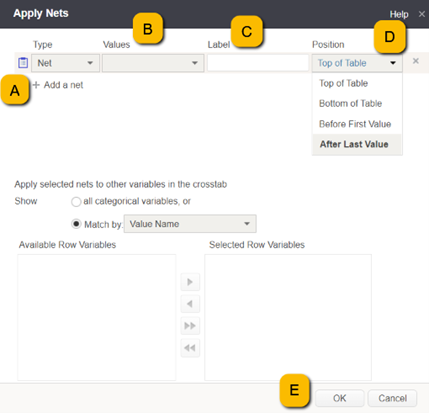
Task: Remove all variables from Selected Row Variables
Action: 190,348
